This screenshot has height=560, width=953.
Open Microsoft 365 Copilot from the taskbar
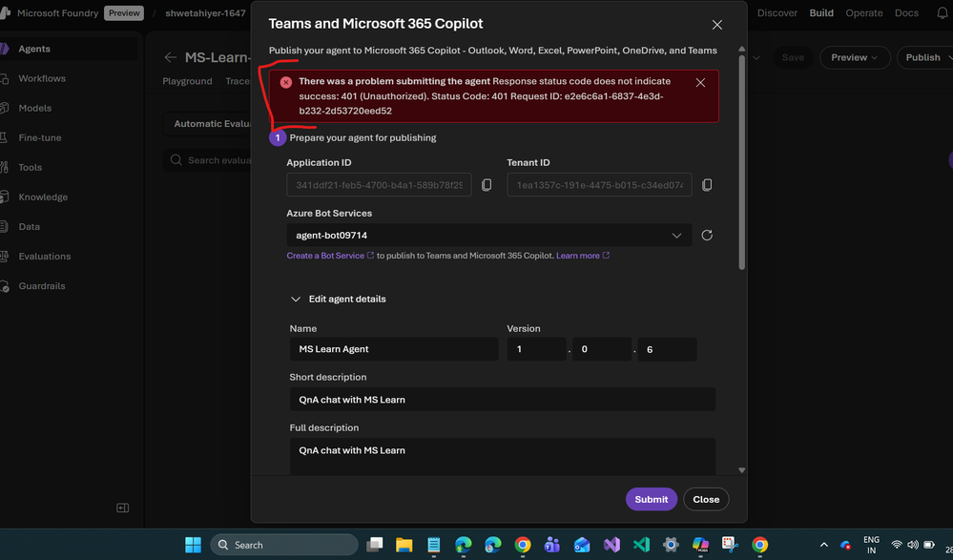[x=700, y=545]
